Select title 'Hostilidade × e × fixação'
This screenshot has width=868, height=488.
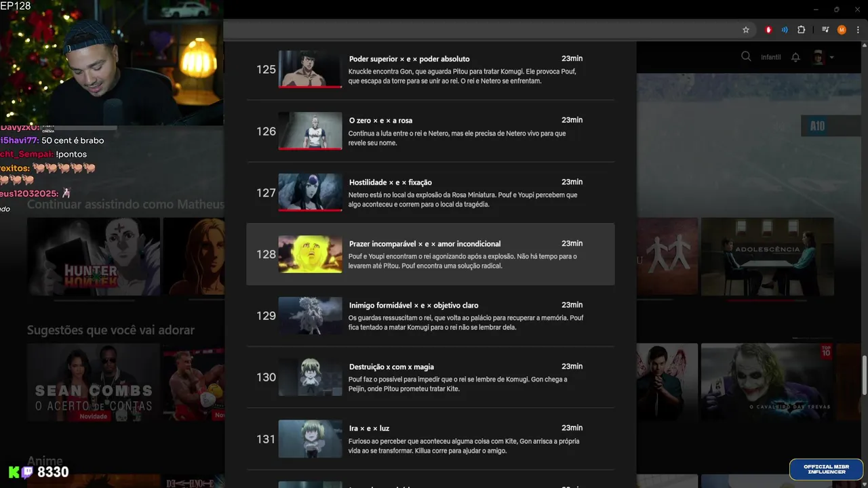[x=390, y=182]
